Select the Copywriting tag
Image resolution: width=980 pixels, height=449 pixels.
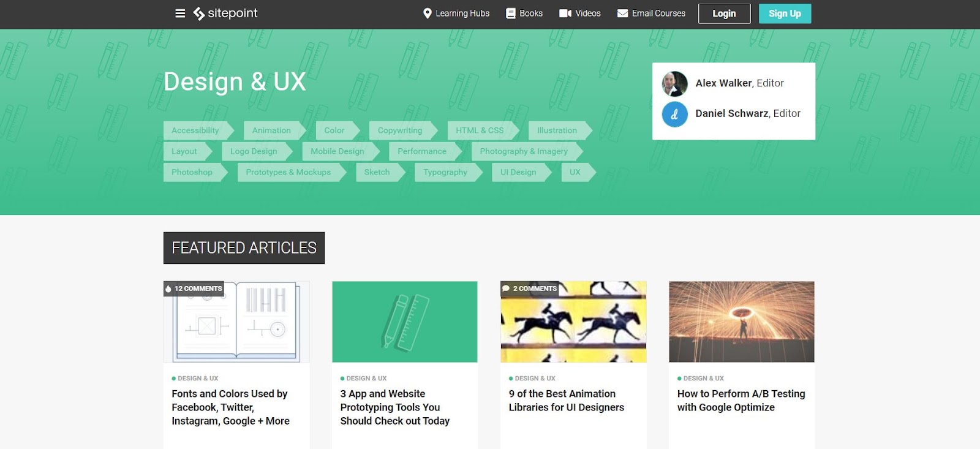coord(403,130)
